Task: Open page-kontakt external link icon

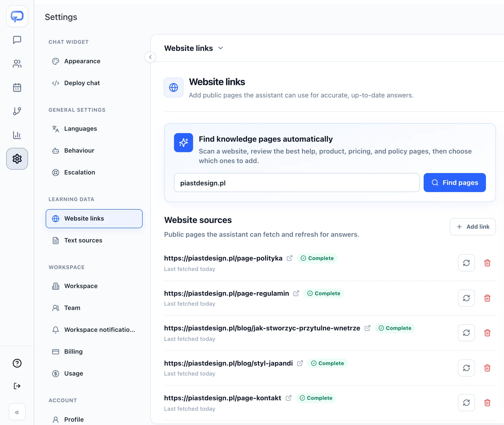Action: click(x=288, y=398)
